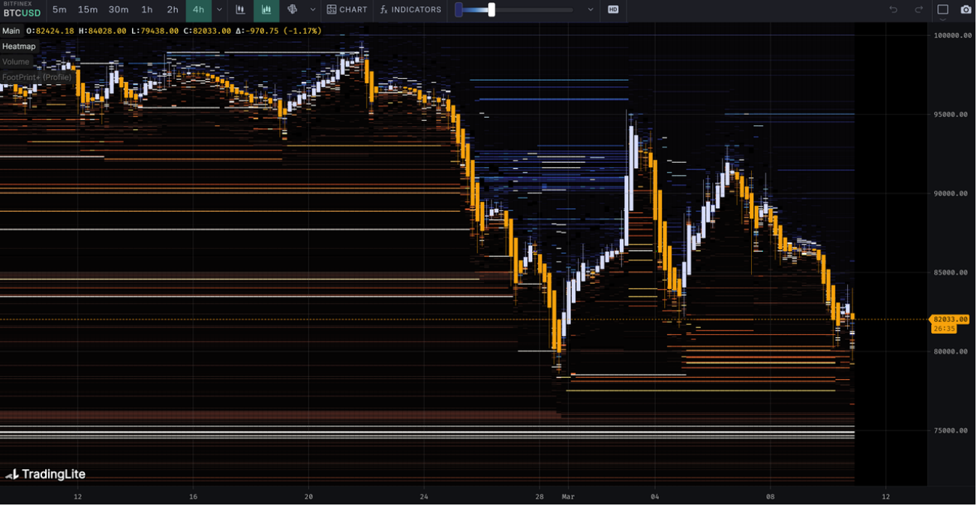Toggle the Volume layer visibility
This screenshot has height=506, width=980.
point(16,62)
